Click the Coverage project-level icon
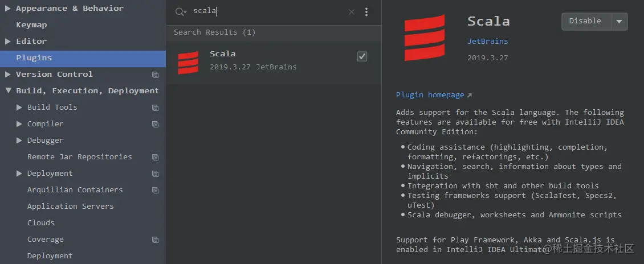Image resolution: width=644 pixels, height=264 pixels. click(x=155, y=240)
